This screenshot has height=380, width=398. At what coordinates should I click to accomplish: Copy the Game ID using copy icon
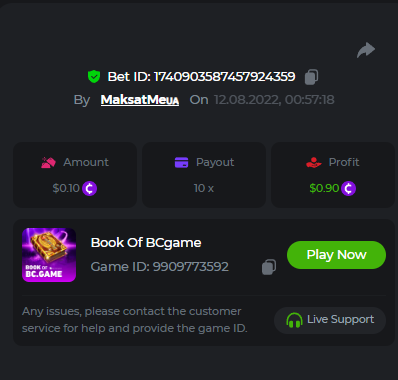point(269,267)
